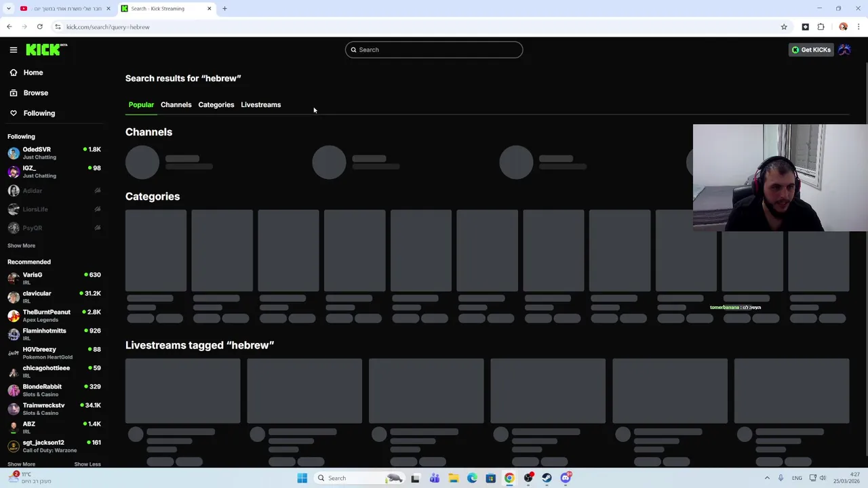Show hidden system tray icons

click(767, 478)
